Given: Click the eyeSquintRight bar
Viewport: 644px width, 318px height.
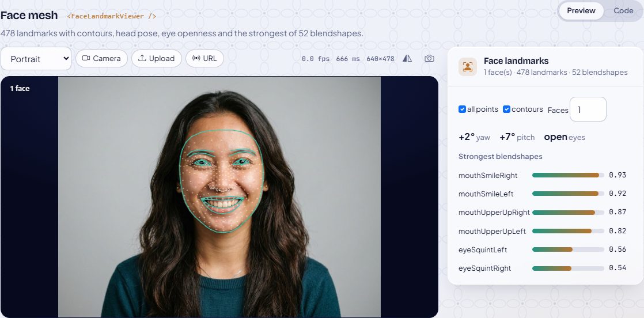Looking at the screenshot, I should 568,268.
